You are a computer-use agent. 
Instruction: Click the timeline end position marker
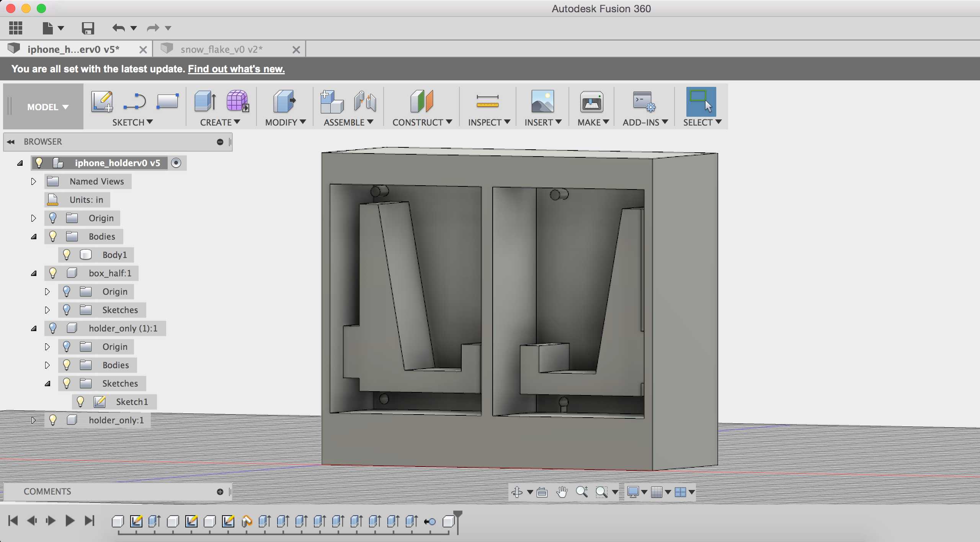coord(458,522)
